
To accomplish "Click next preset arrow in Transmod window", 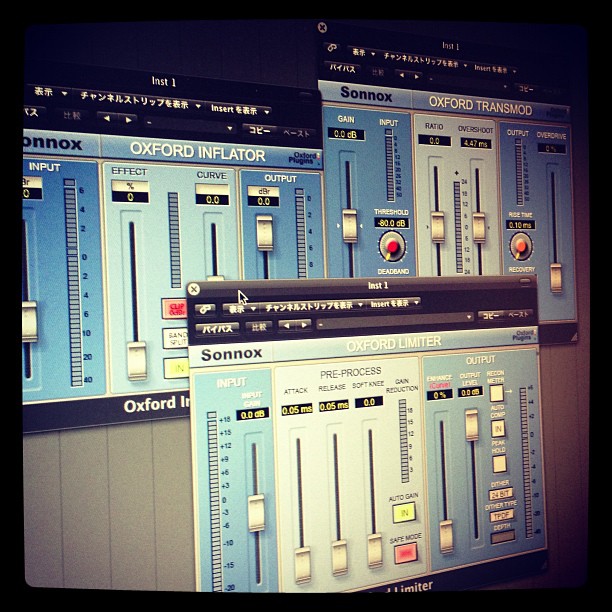I will point(416,76).
